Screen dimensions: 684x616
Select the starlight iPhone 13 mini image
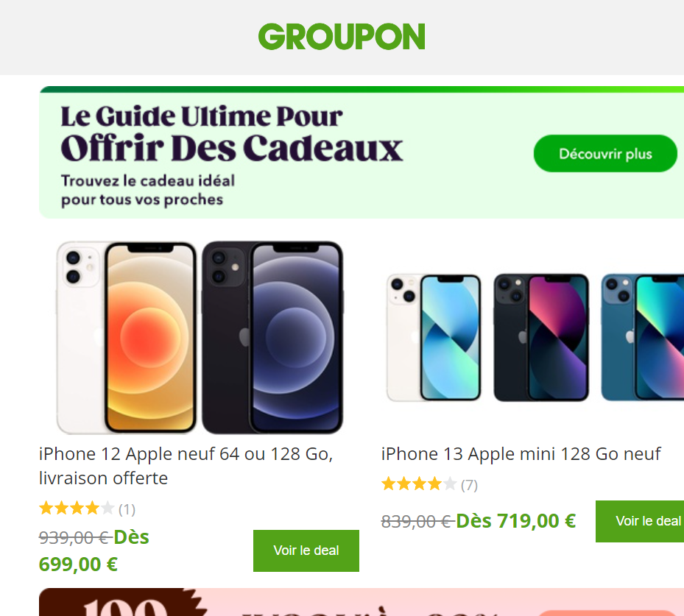point(434,337)
